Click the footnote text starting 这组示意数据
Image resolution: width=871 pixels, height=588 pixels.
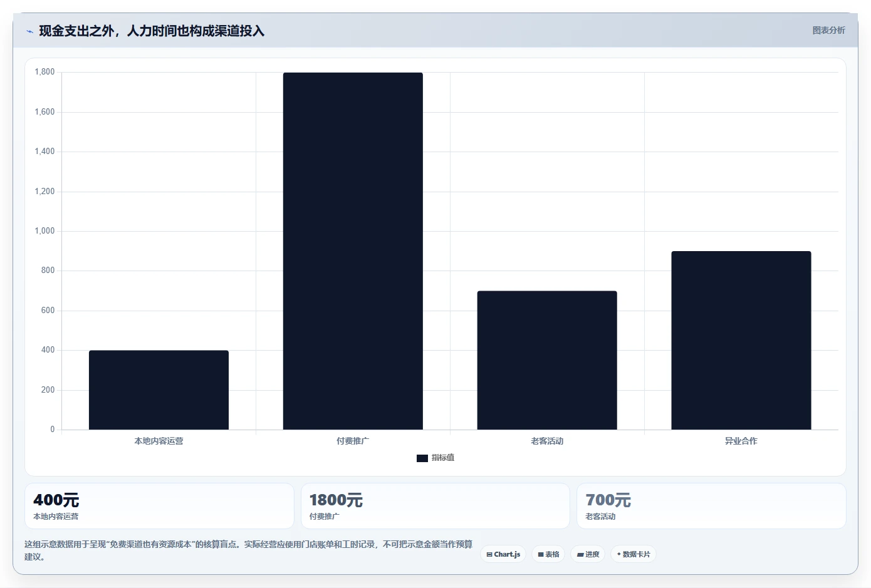pyautogui.click(x=249, y=550)
